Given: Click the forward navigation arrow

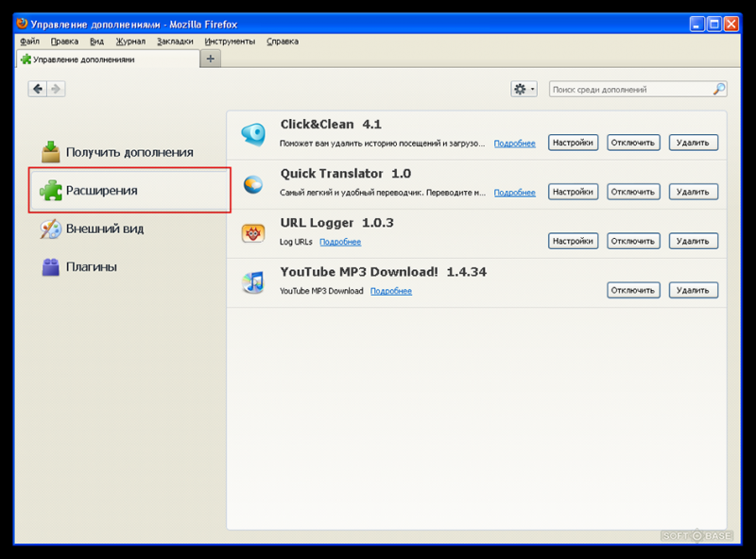Looking at the screenshot, I should (x=56, y=89).
